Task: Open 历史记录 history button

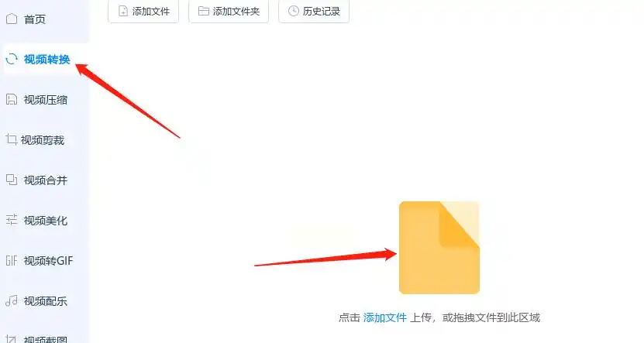Action: (x=314, y=11)
